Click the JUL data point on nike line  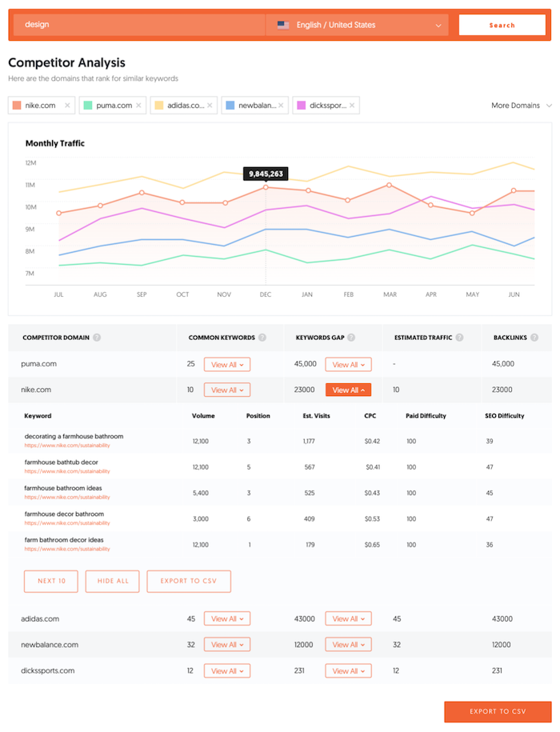coord(59,214)
